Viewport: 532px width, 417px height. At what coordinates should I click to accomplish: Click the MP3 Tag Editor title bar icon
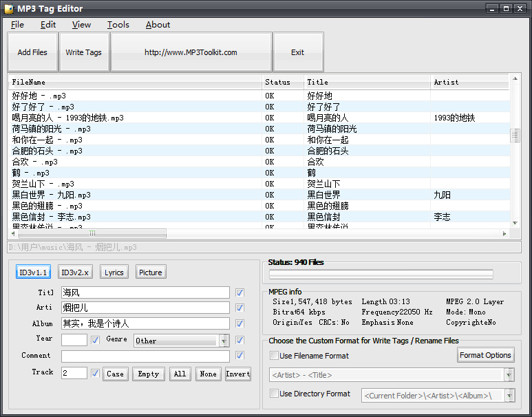(9, 8)
